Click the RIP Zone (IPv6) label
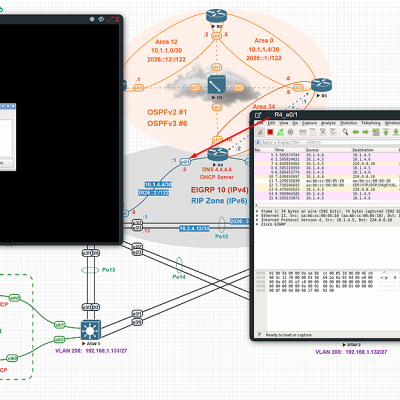Viewport: 400px width, 400px height. 219,201
